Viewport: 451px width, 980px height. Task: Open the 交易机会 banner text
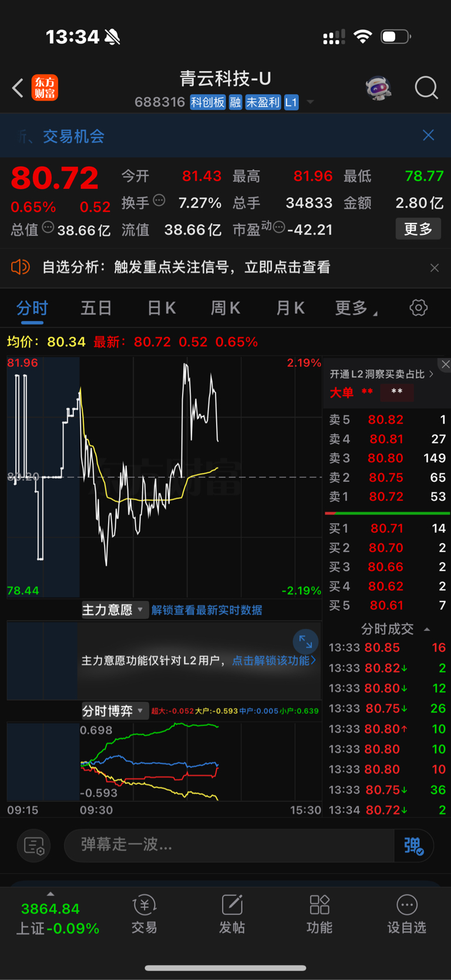point(73,136)
